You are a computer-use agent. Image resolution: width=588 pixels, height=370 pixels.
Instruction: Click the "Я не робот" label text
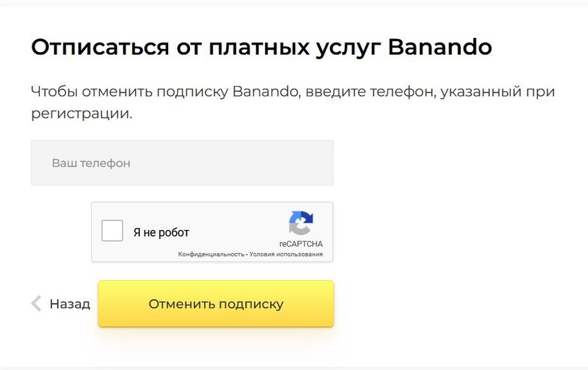161,233
